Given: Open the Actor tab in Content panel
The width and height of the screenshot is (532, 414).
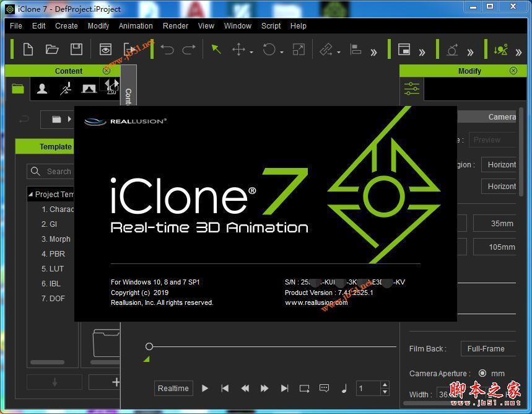Looking at the screenshot, I should [42, 89].
